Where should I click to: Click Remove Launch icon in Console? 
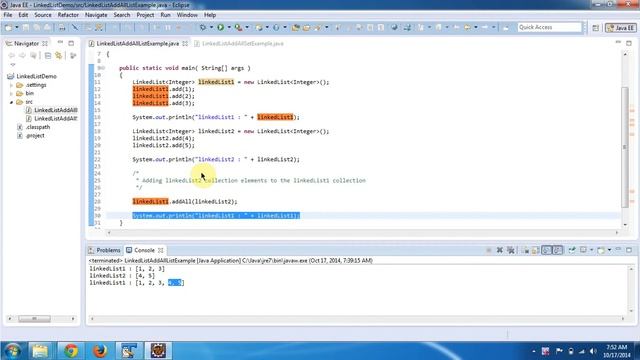[x=500, y=250]
